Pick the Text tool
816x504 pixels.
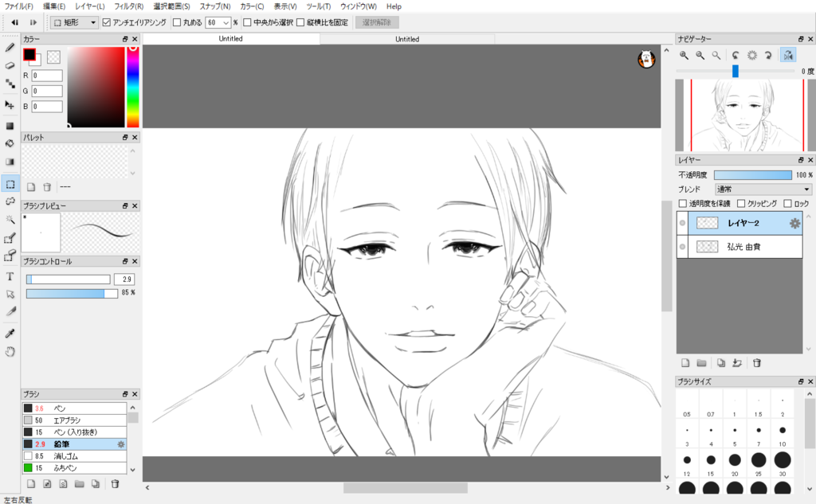coord(10,276)
